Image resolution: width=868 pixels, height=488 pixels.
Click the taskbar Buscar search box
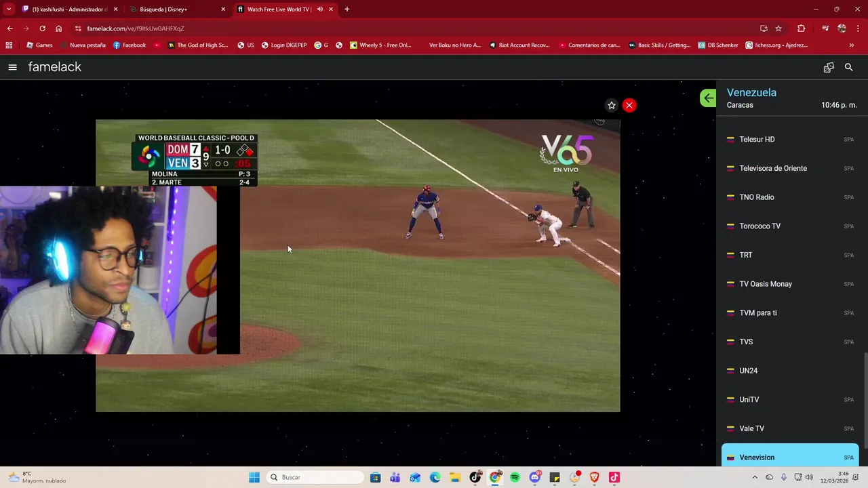314,477
